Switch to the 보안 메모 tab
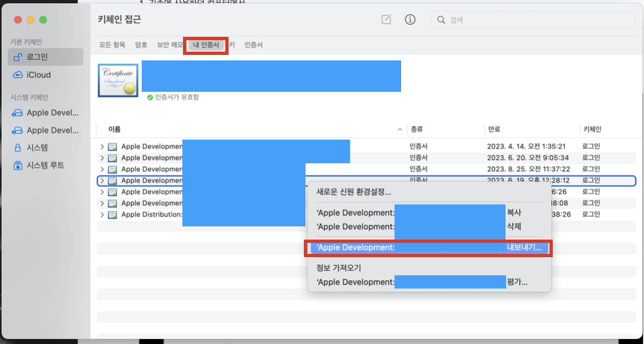Viewport: 644px width, 344px height. point(170,45)
